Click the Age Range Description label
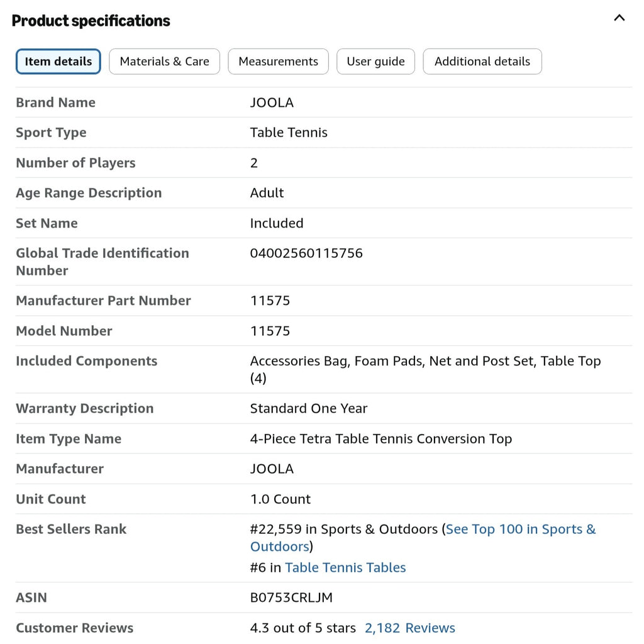 [89, 192]
